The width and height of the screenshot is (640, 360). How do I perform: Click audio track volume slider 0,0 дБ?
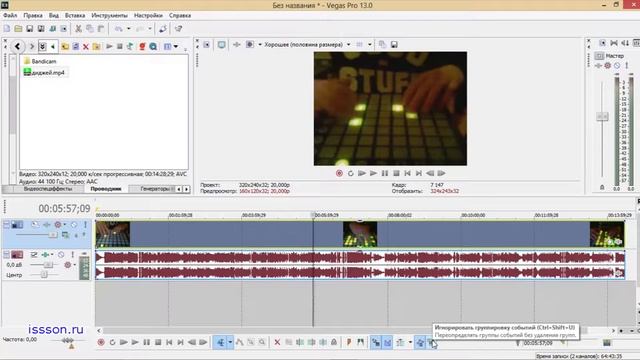[x=48, y=265]
